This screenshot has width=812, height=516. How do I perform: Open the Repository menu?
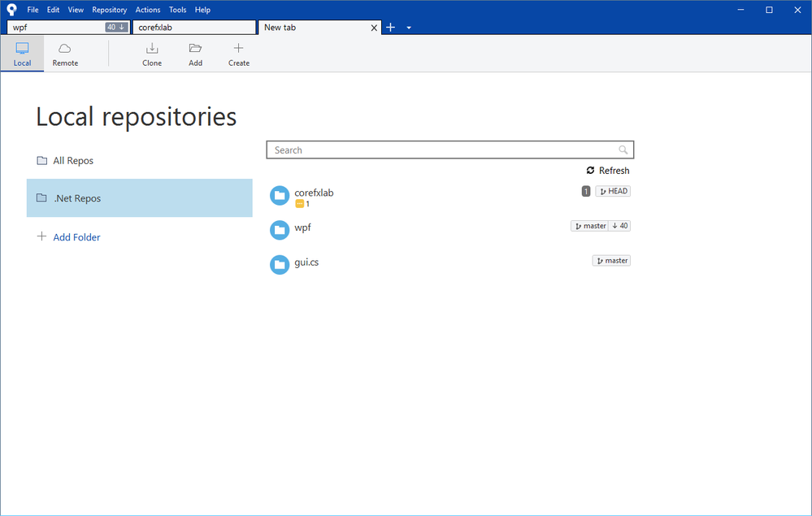click(109, 9)
